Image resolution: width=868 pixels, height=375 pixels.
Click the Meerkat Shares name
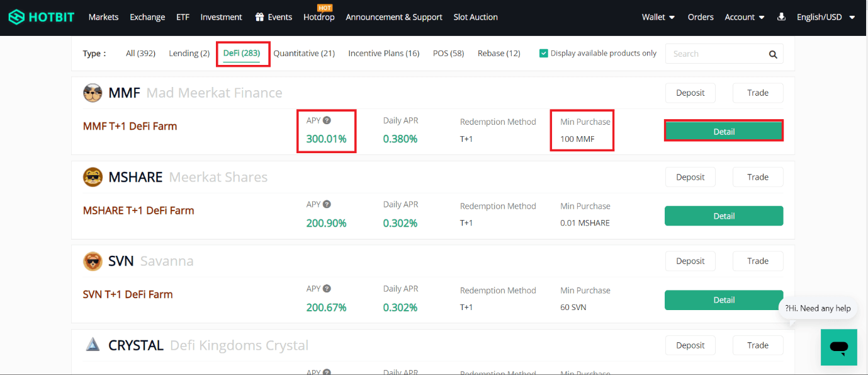click(218, 177)
